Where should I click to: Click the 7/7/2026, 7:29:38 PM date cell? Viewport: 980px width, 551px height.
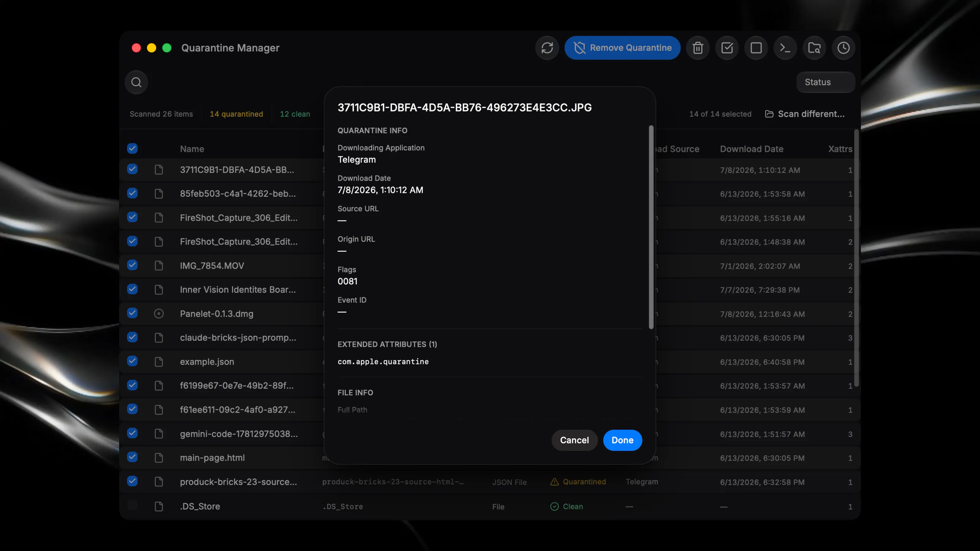760,290
